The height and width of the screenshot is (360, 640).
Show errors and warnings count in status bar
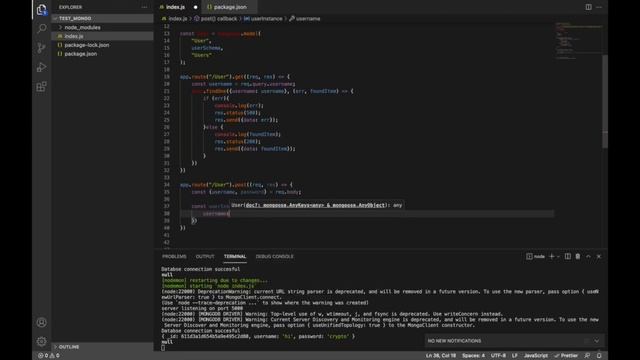pos(49,356)
